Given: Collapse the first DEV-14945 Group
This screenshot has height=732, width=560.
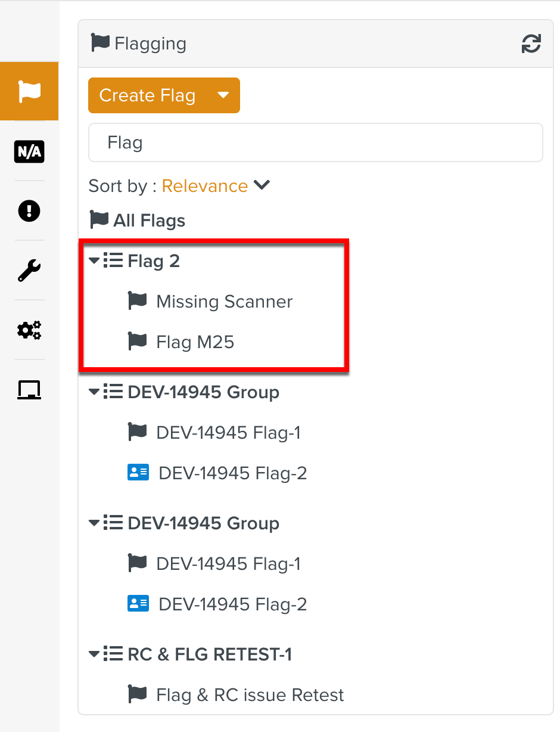Looking at the screenshot, I should [94, 392].
